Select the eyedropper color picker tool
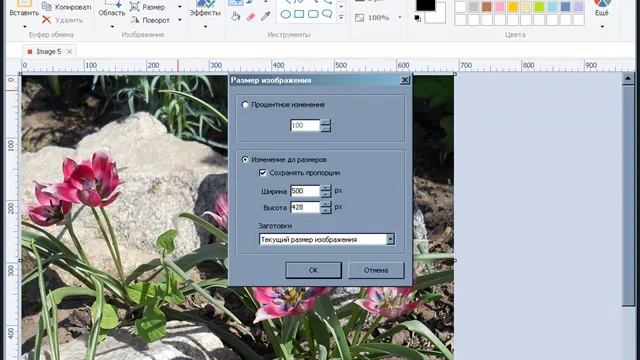This screenshot has width=640, height=360. pos(265,16)
